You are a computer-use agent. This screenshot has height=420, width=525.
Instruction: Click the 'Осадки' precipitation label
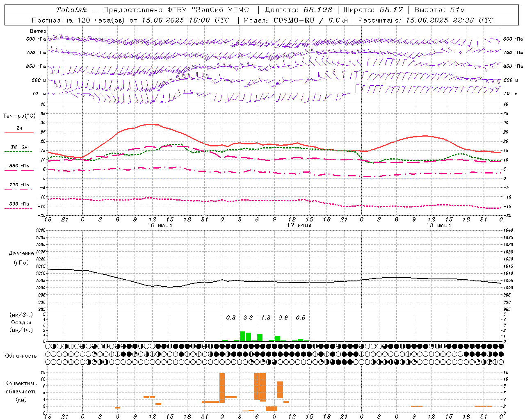pyautogui.click(x=21, y=322)
